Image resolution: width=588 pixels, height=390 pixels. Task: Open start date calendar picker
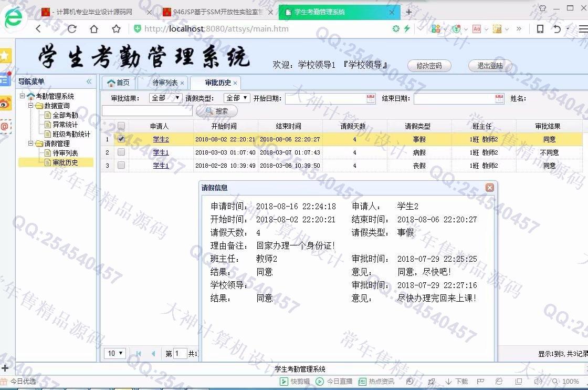pyautogui.click(x=371, y=98)
